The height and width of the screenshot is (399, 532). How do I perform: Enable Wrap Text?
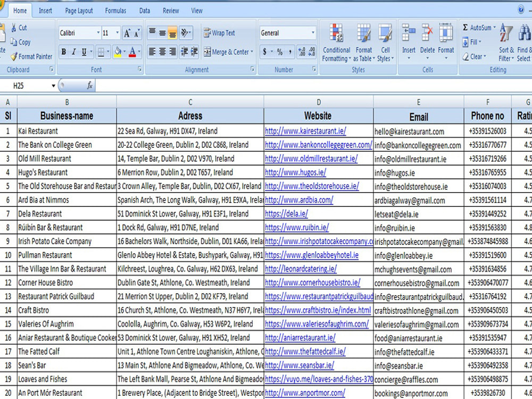click(x=219, y=33)
